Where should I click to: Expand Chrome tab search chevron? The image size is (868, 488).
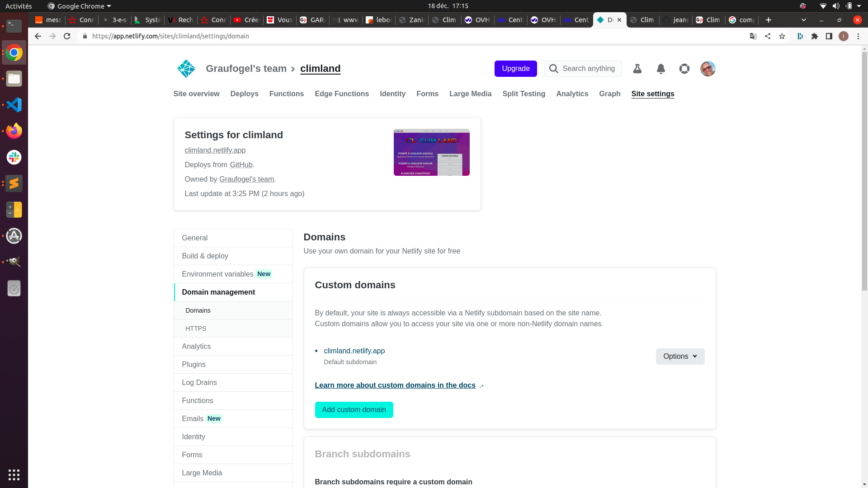[x=803, y=20]
